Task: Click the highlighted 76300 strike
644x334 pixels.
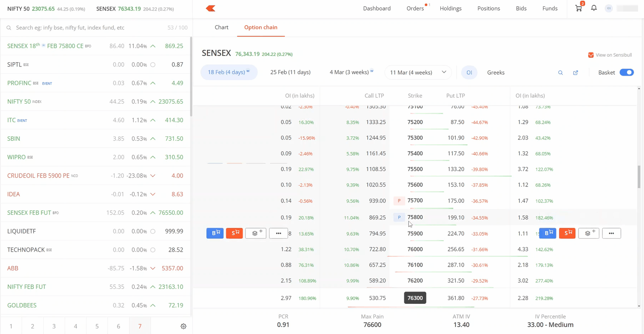Action: coord(415,298)
